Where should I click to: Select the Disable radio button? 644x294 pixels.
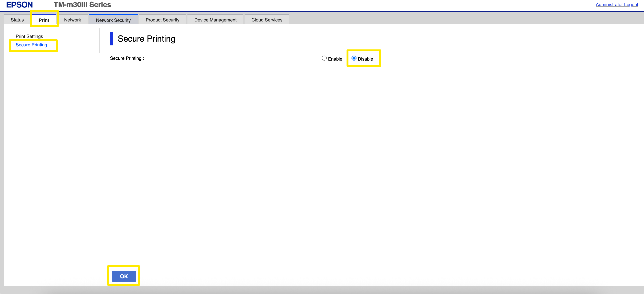[354, 58]
